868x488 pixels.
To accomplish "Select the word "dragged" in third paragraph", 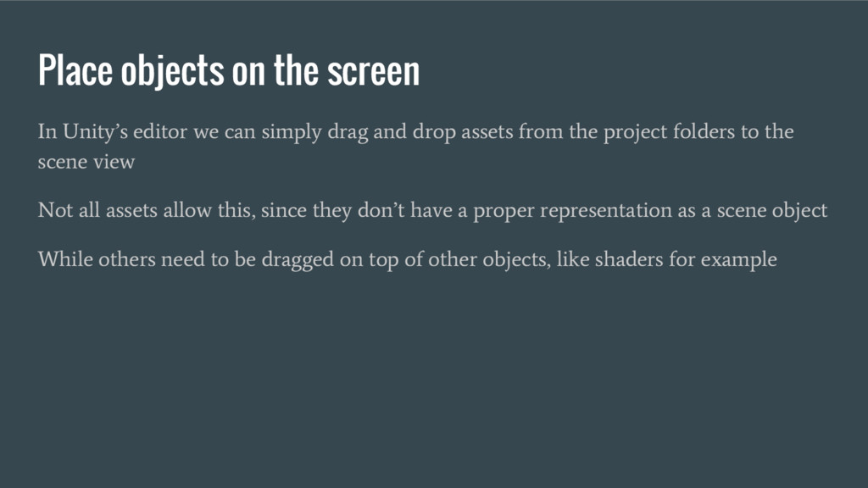I will (x=298, y=259).
